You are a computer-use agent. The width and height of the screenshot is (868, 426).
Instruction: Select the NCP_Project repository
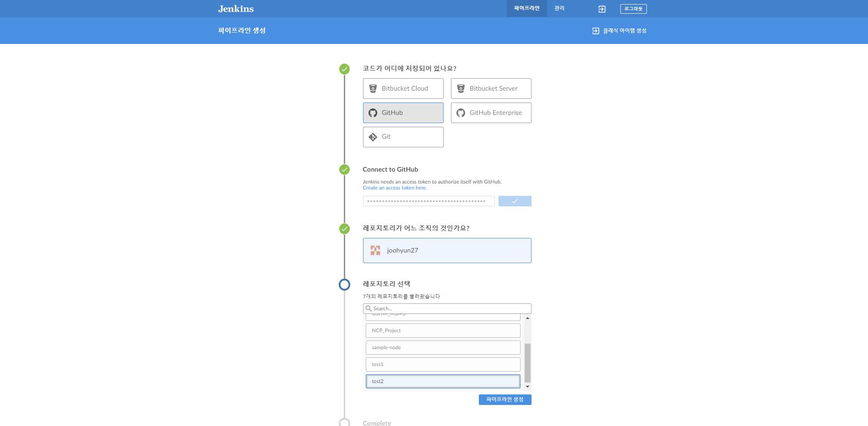[x=443, y=330]
